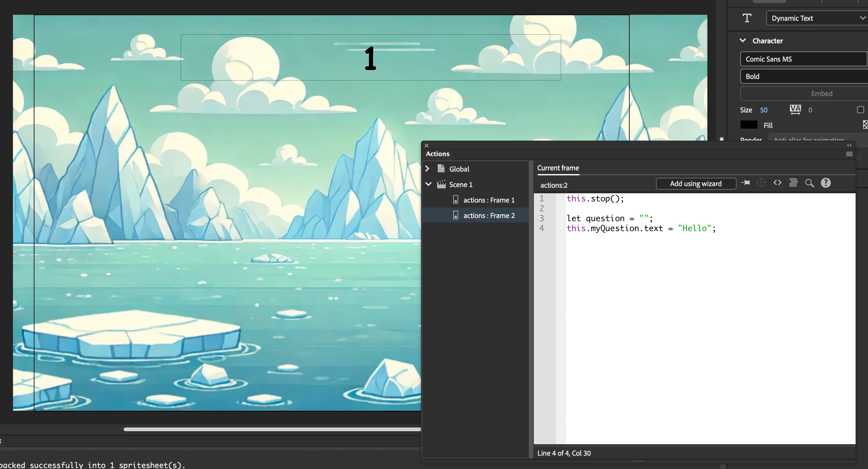
Task: Open the Actions panel options menu
Action: pos(849,154)
